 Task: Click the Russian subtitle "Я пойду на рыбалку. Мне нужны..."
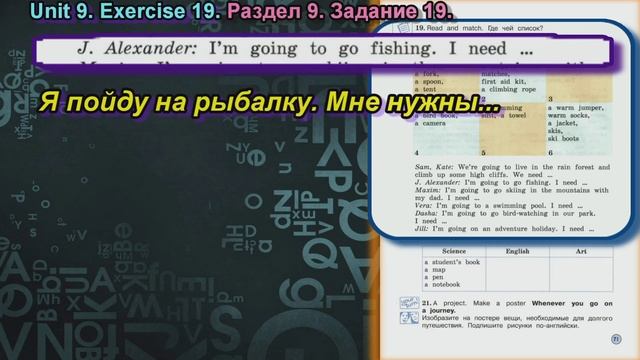269,102
